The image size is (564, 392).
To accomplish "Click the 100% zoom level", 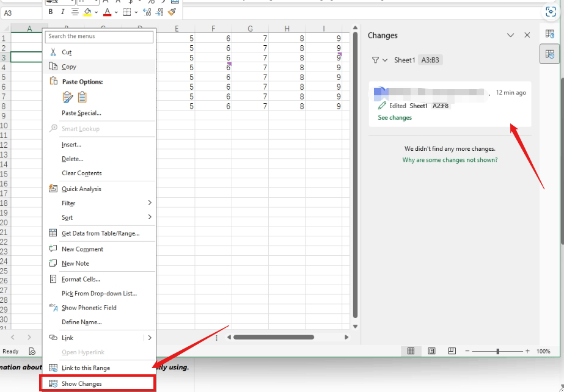I will tap(543, 352).
